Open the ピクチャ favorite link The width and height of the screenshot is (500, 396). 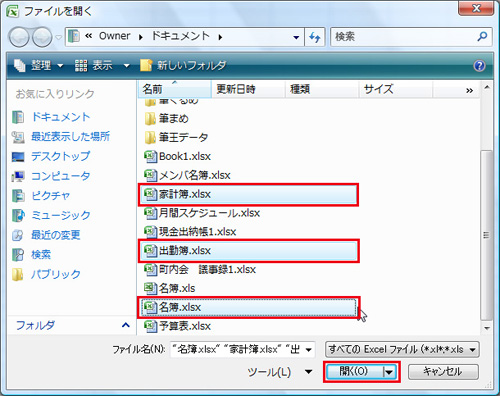51,196
